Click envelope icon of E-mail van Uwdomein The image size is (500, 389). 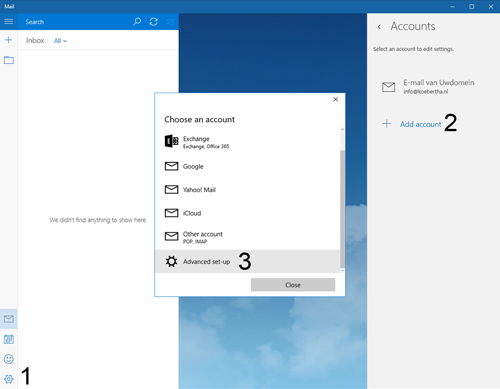click(x=388, y=87)
